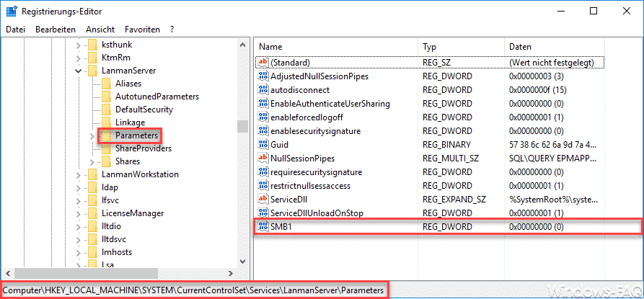Expand the Parameters subkey arrow
Viewport: 644px width, 299px height.
92,135
